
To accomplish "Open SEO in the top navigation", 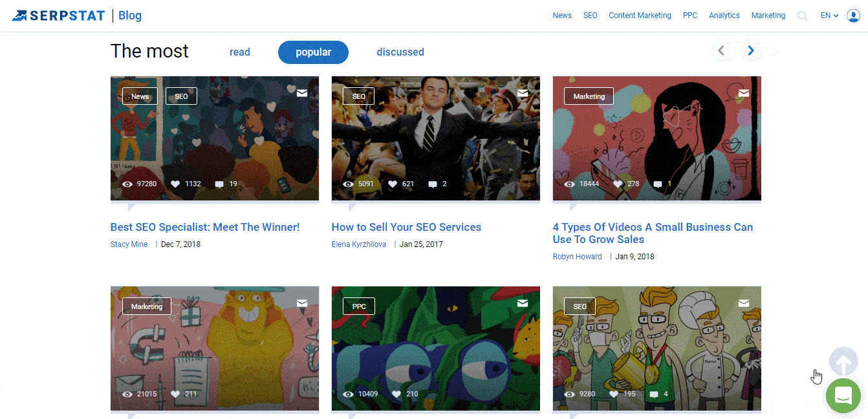I will tap(591, 16).
